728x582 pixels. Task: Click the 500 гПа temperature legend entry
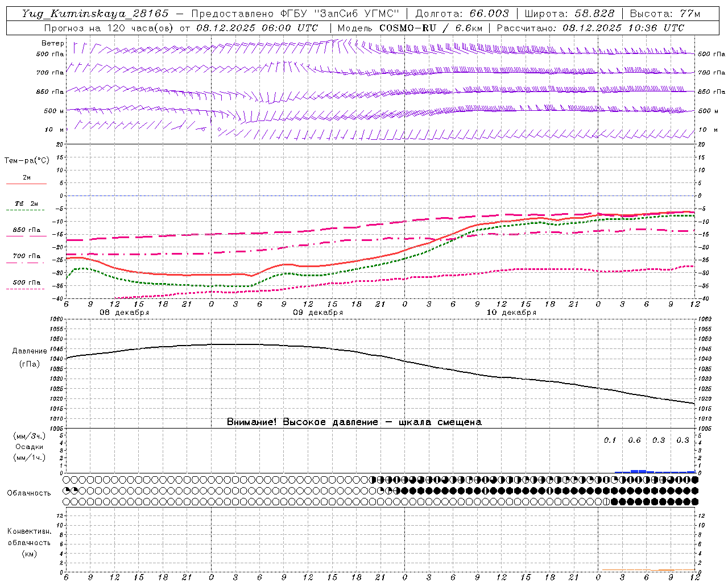click(27, 282)
